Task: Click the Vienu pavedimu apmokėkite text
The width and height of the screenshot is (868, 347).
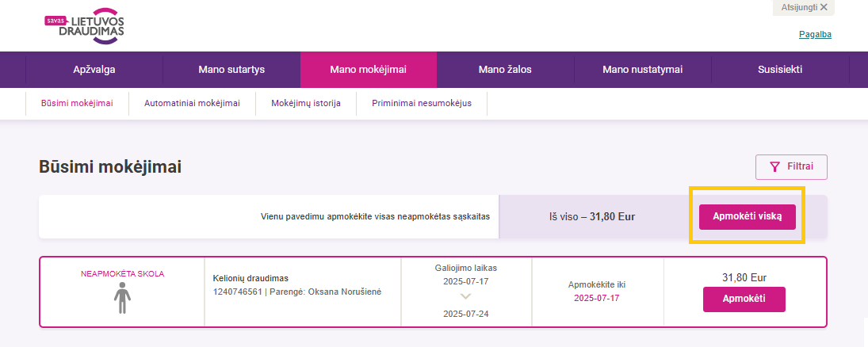Action: coord(375,217)
